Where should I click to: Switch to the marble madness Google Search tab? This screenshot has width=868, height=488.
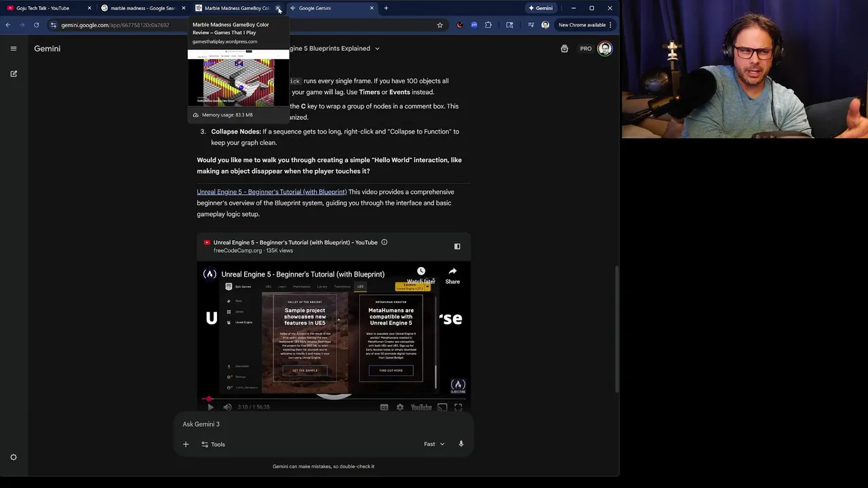point(142,8)
